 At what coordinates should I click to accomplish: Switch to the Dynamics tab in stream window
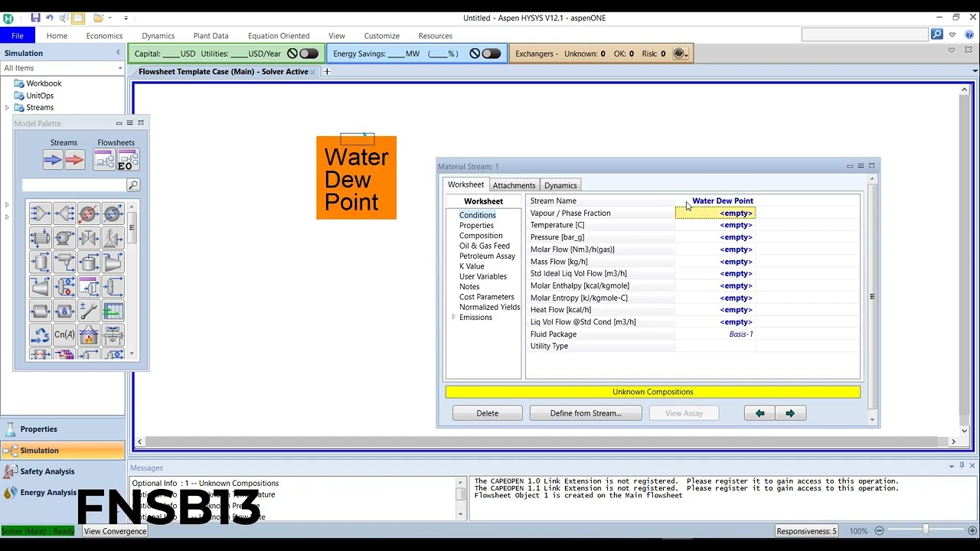click(x=560, y=185)
